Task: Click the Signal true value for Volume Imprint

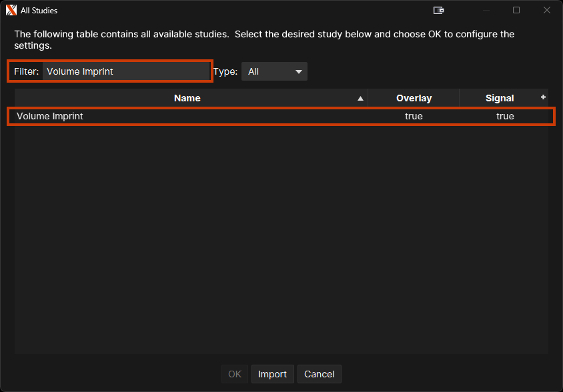Action: 505,116
